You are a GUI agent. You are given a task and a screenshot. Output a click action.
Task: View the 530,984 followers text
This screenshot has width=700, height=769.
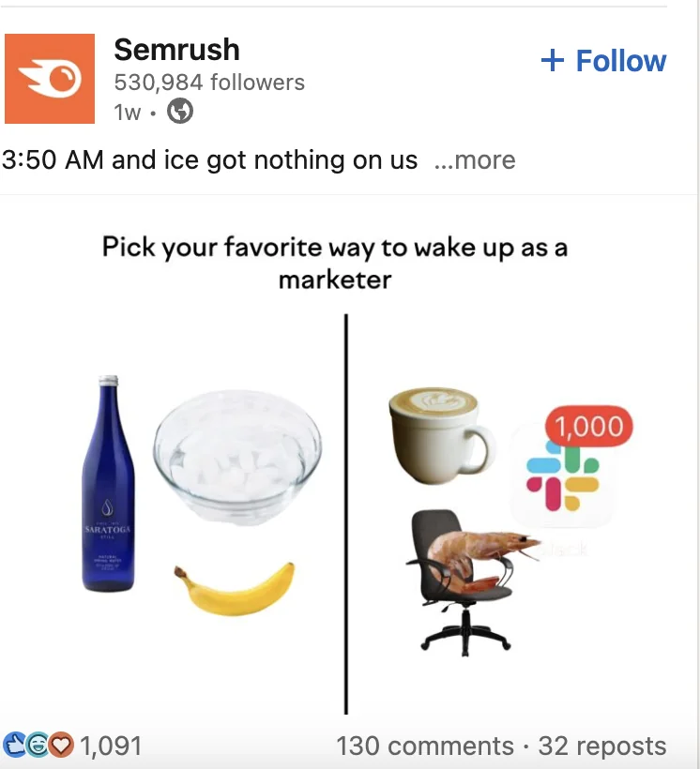coord(209,82)
